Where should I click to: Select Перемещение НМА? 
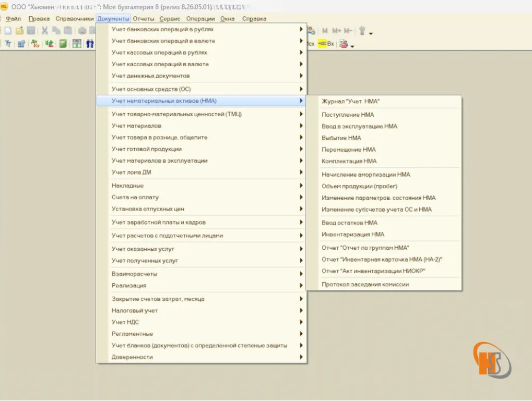tap(384, 150)
